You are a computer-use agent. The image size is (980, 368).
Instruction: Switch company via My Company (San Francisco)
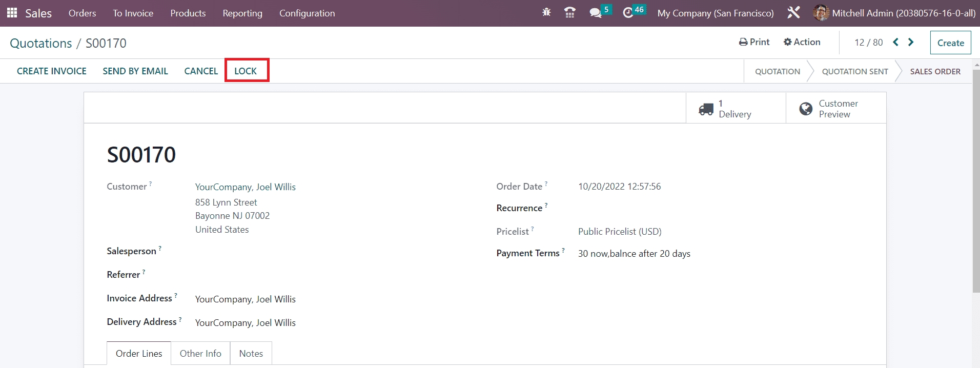[715, 13]
